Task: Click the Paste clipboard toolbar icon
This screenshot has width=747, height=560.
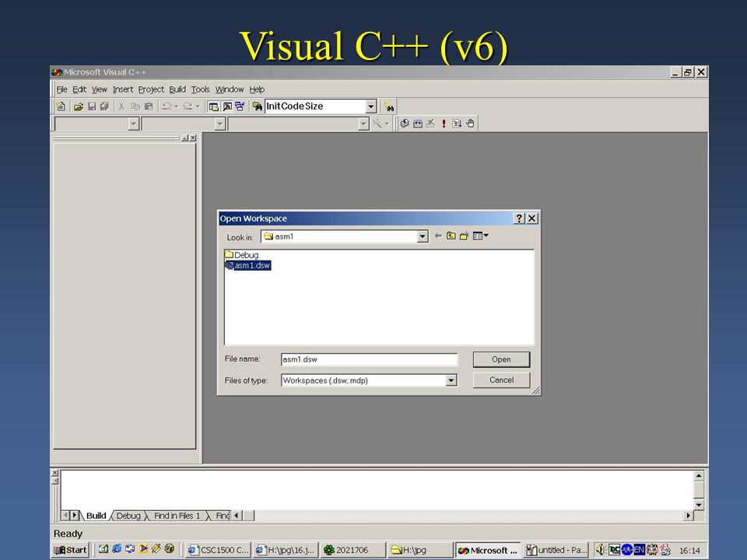Action: [x=149, y=107]
